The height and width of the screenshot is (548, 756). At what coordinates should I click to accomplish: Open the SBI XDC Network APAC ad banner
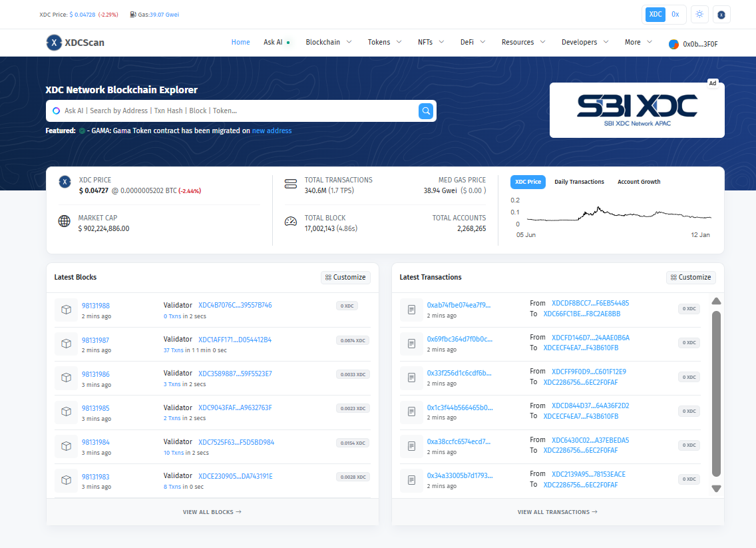tap(637, 110)
